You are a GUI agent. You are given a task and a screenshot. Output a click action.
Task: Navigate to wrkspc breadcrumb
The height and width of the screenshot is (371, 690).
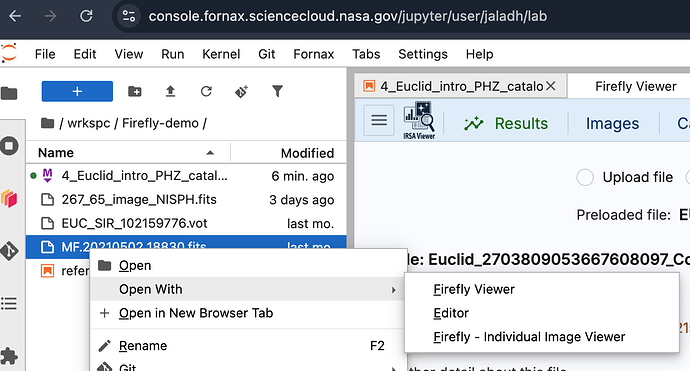pos(88,123)
